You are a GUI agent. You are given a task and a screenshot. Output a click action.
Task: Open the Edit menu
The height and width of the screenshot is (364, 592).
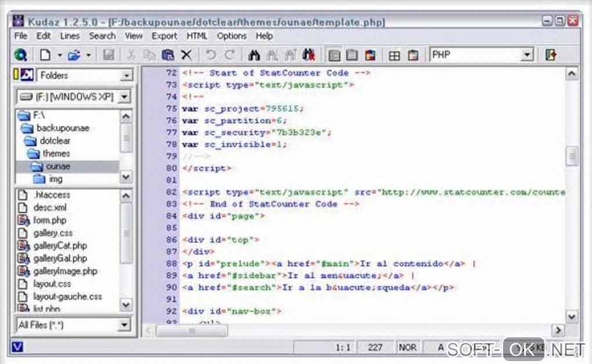[44, 36]
